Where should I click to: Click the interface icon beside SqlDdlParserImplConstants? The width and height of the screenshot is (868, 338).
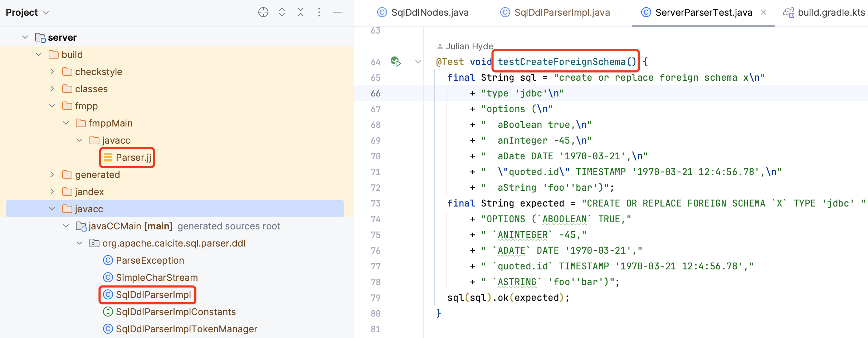[108, 312]
